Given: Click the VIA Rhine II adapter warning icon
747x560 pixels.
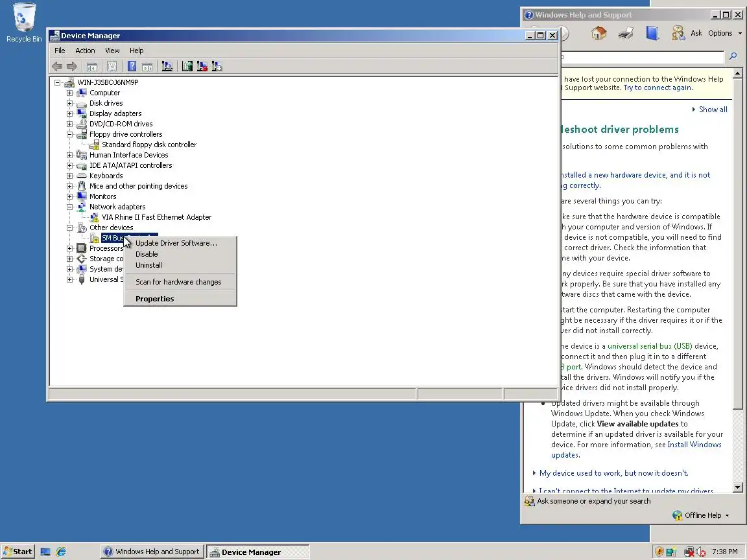Looking at the screenshot, I should click(x=94, y=217).
